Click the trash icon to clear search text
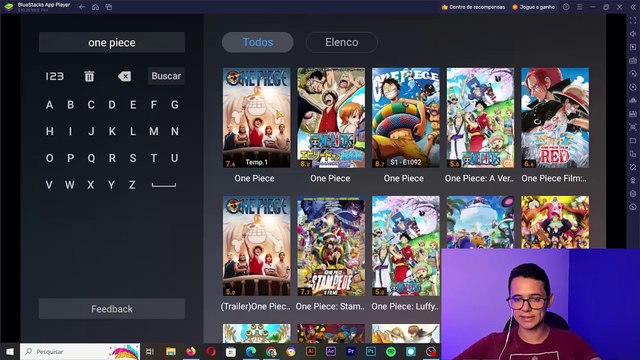Image resolution: width=640 pixels, height=360 pixels. (x=89, y=76)
